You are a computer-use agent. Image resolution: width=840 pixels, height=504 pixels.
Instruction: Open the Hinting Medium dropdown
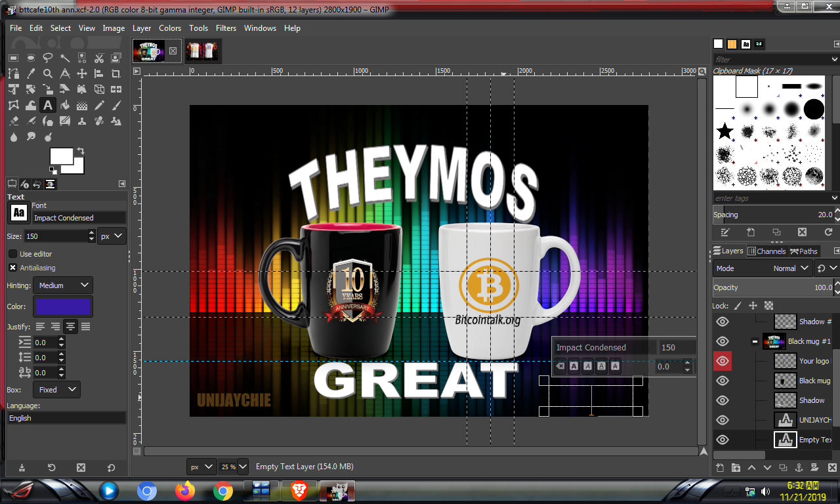pos(64,285)
